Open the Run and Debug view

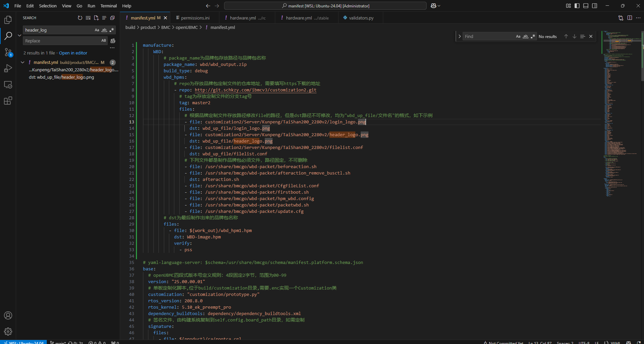click(8, 68)
